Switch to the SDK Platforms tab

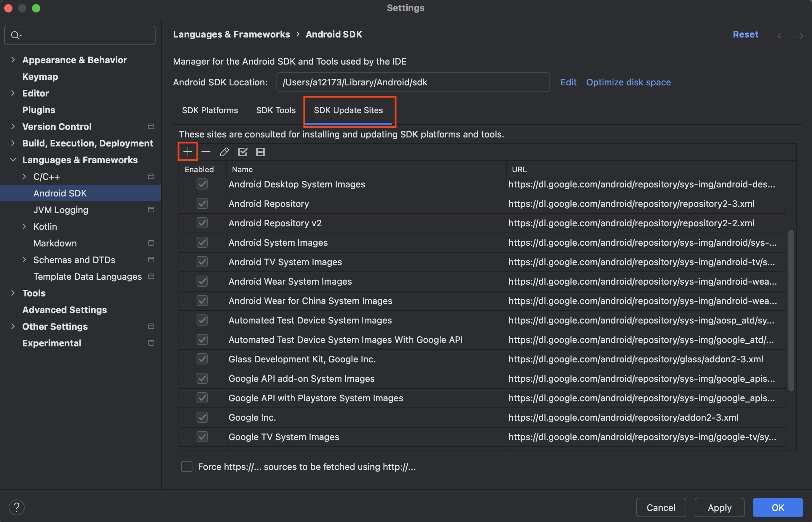[210, 110]
